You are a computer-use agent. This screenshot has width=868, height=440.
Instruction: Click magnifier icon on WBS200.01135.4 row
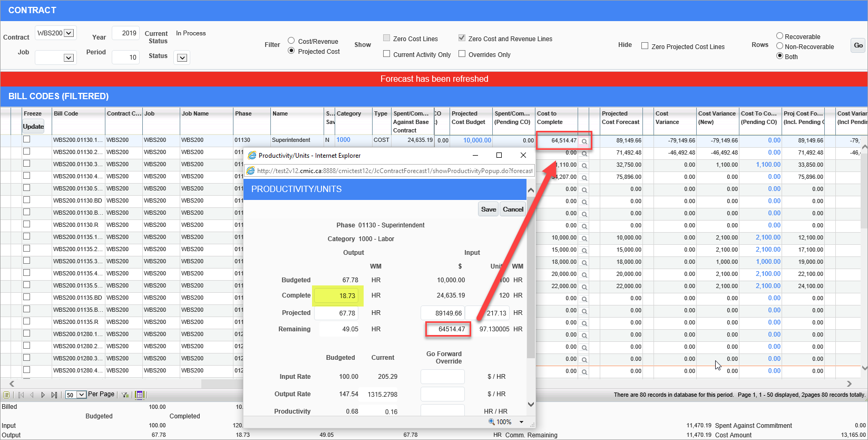click(584, 274)
